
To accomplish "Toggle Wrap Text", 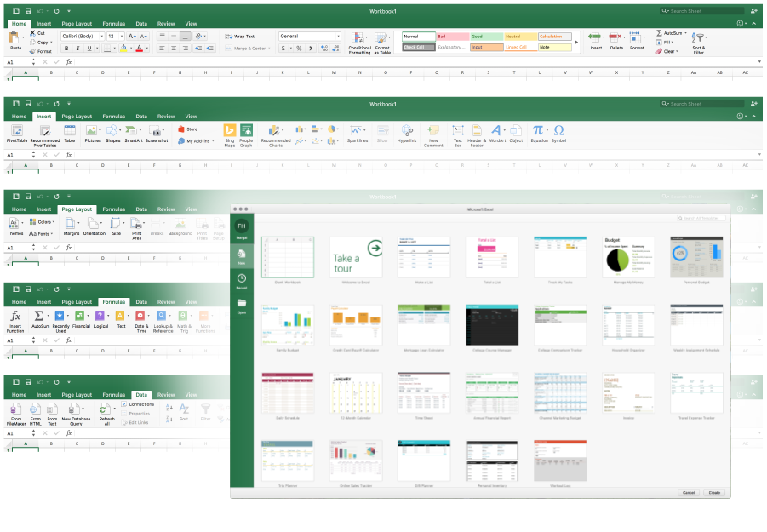I will (x=240, y=37).
